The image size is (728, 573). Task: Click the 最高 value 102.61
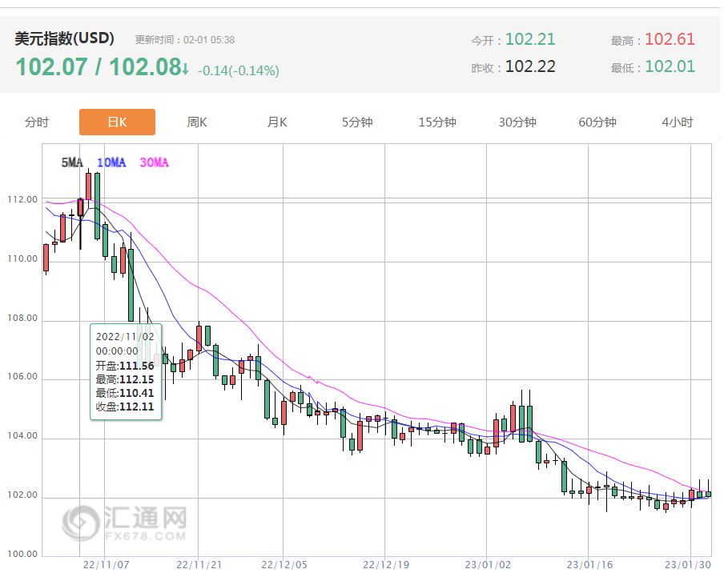[670, 39]
